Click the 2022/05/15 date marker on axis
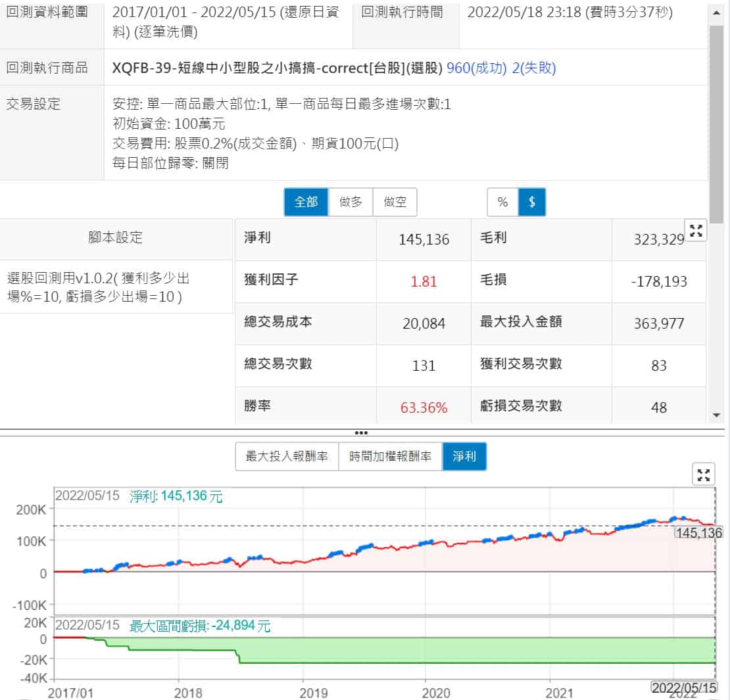This screenshot has height=700, width=730. 683,688
